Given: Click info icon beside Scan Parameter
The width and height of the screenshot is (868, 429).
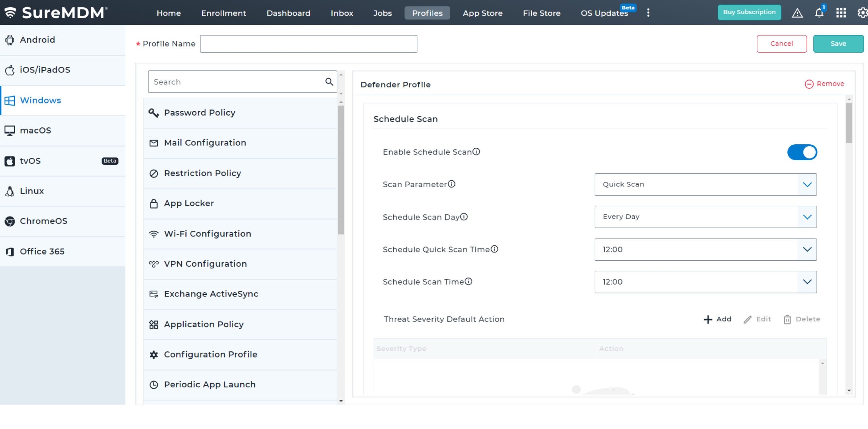Looking at the screenshot, I should (x=451, y=184).
